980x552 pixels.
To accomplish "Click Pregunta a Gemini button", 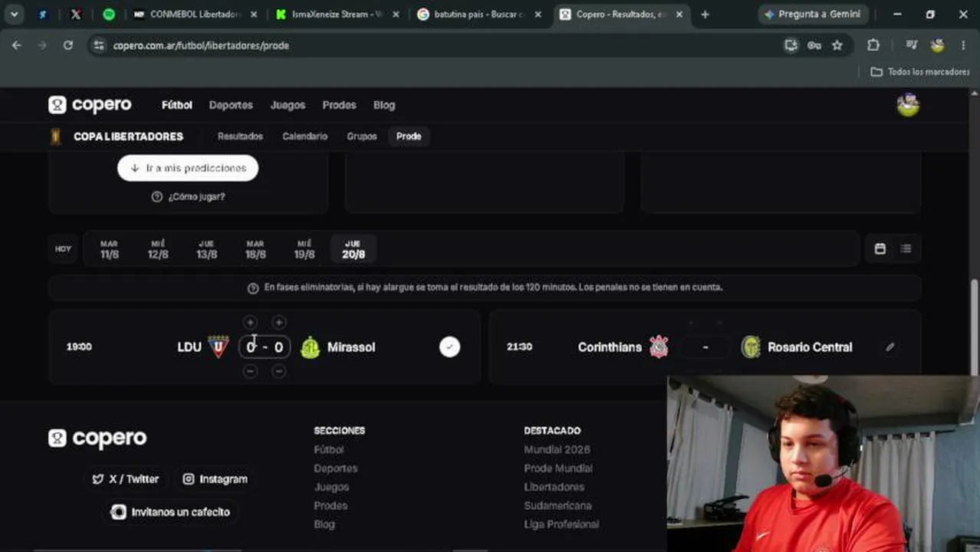I will click(813, 14).
